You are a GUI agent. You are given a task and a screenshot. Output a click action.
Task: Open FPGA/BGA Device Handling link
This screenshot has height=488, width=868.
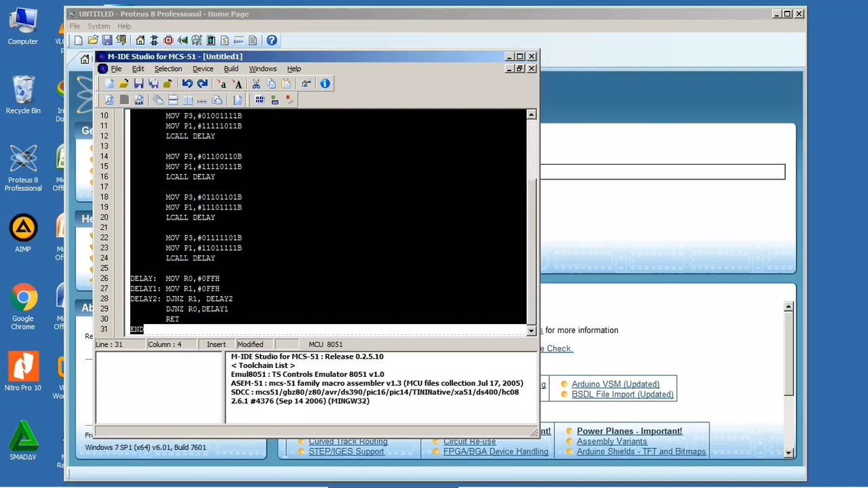pos(496,451)
